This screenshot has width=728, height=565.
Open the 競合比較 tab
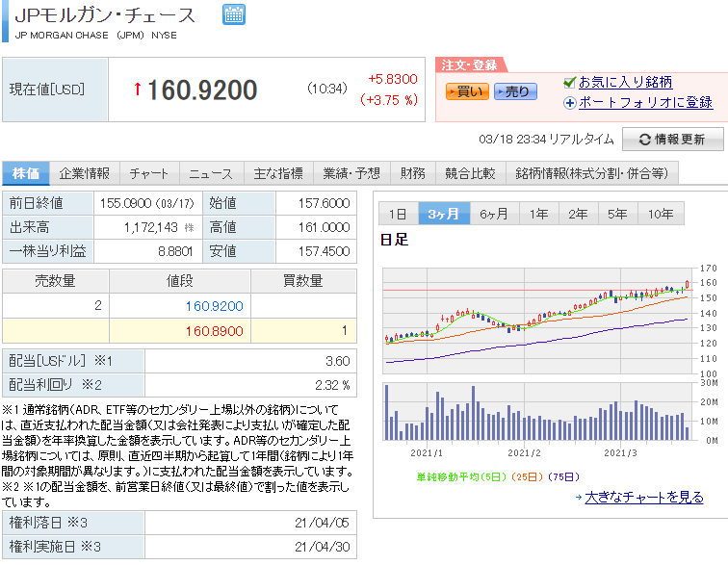click(x=470, y=173)
